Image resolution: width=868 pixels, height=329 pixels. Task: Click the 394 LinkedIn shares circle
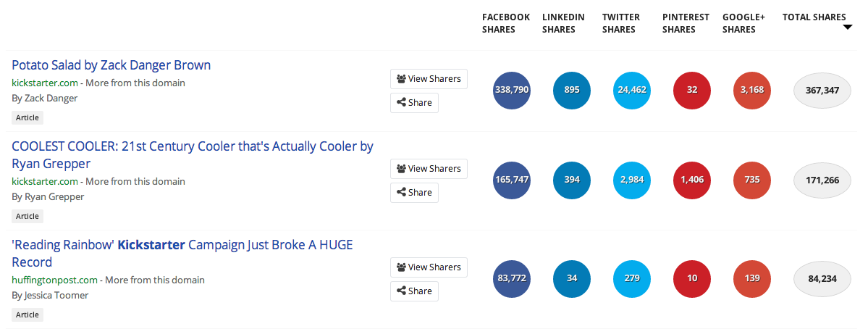[572, 180]
